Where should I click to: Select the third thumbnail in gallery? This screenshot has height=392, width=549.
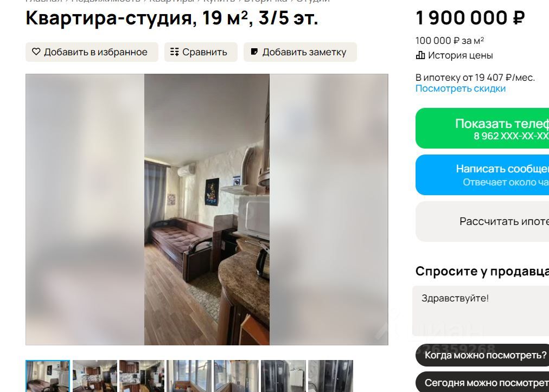[142, 376]
